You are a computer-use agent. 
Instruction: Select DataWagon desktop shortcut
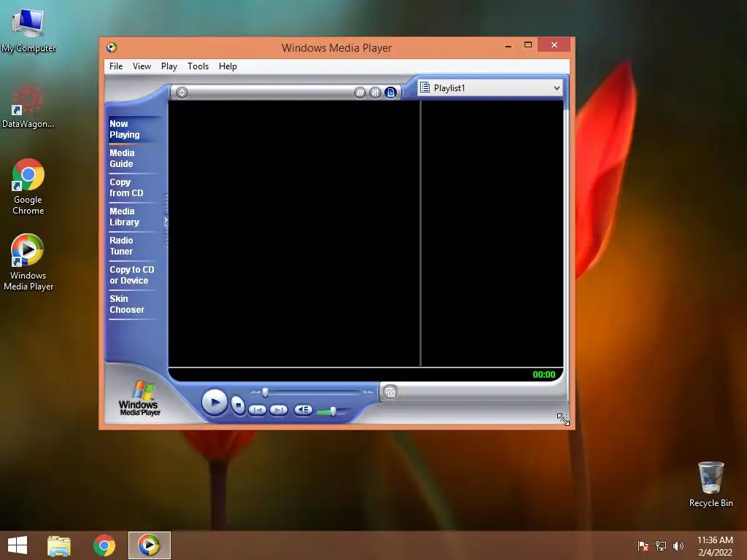pyautogui.click(x=28, y=106)
